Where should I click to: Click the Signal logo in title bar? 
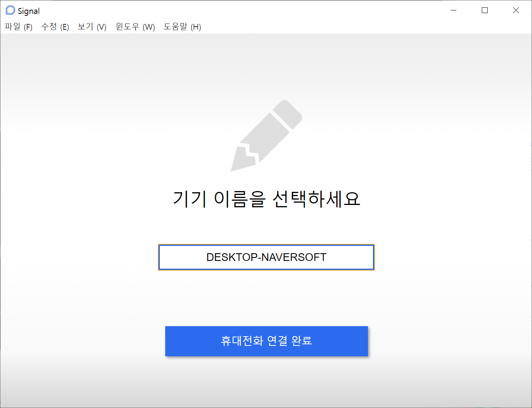tap(10, 10)
